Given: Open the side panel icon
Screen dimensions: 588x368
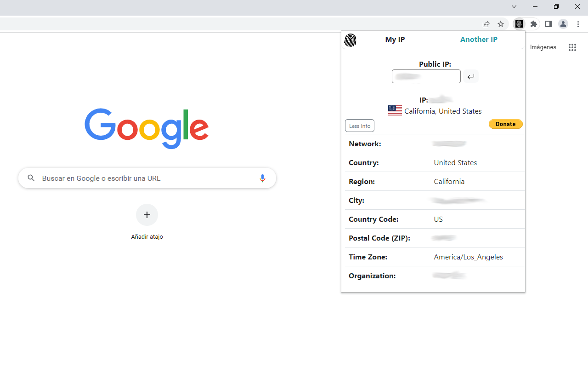Looking at the screenshot, I should click(x=548, y=24).
